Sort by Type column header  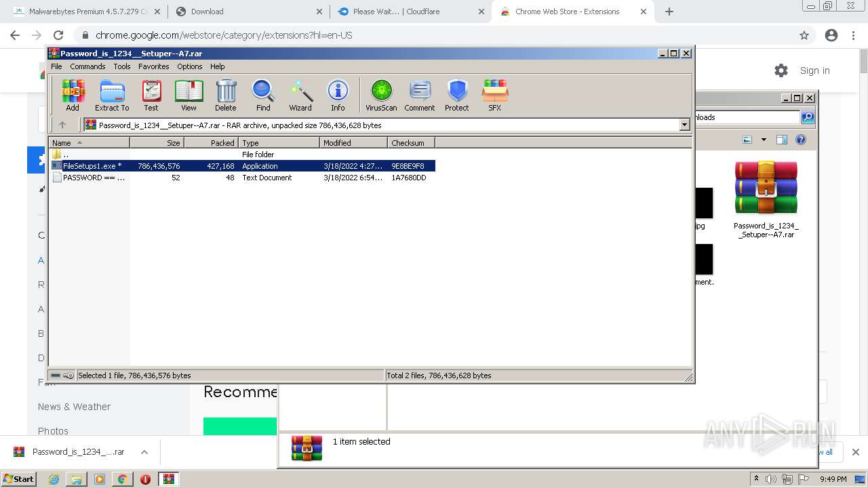[x=279, y=142]
